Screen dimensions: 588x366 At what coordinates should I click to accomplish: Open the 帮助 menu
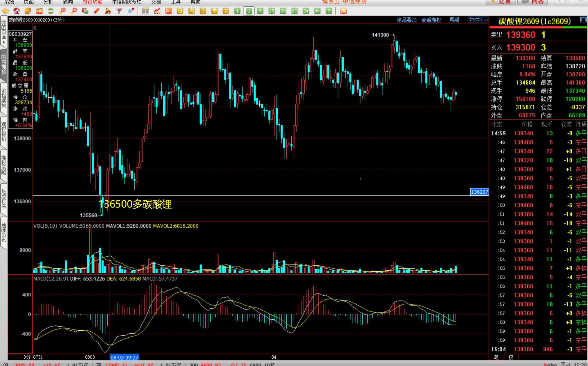(195, 2)
